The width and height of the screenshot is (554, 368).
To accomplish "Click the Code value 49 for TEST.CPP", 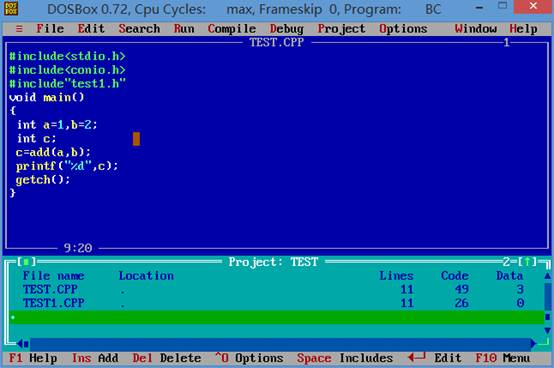I will click(x=462, y=289).
